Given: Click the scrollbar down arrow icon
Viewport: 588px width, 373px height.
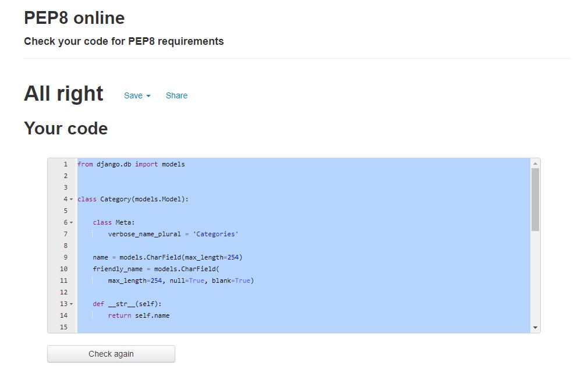Looking at the screenshot, I should (x=535, y=327).
